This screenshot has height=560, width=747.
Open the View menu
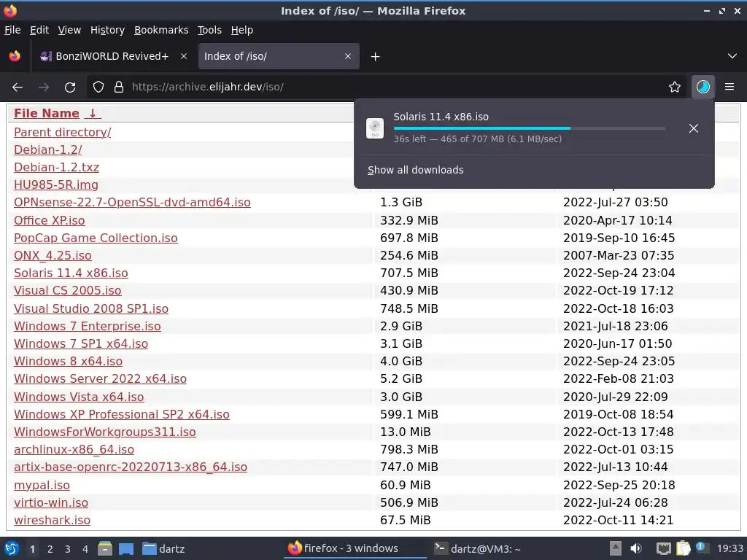point(69,30)
